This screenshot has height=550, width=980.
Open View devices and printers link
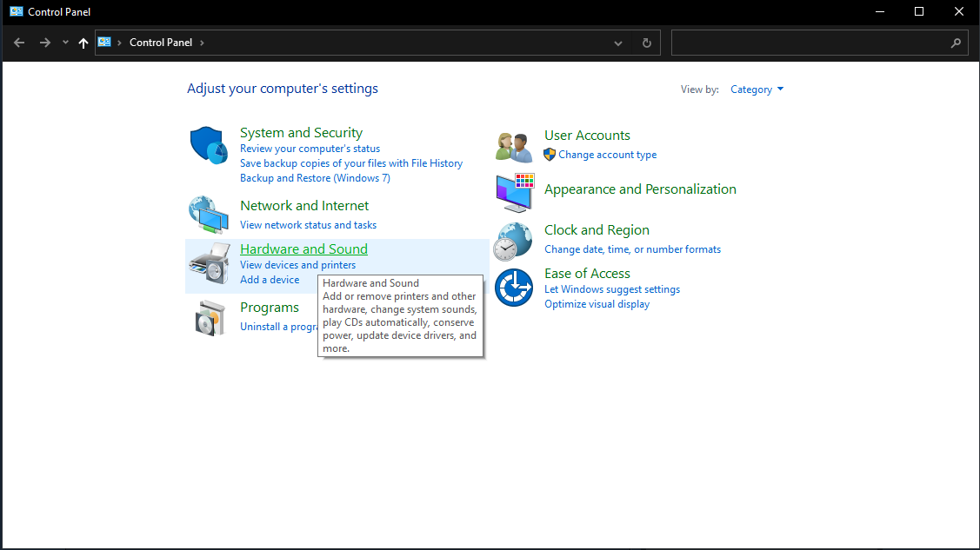coord(297,265)
